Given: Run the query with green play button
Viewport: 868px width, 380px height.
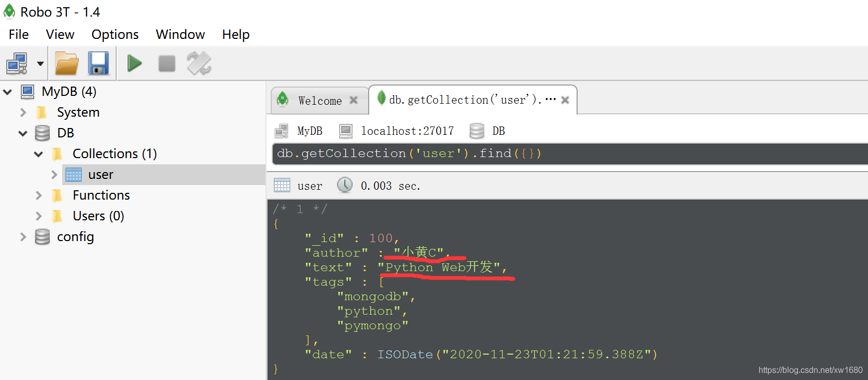Looking at the screenshot, I should 135,64.
